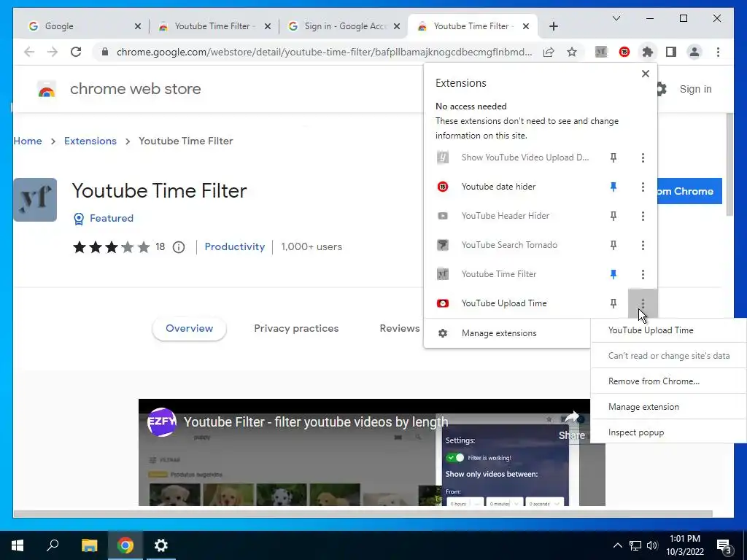747x560 pixels.
Task: Choose Inspect popup in context menu
Action: point(668,432)
